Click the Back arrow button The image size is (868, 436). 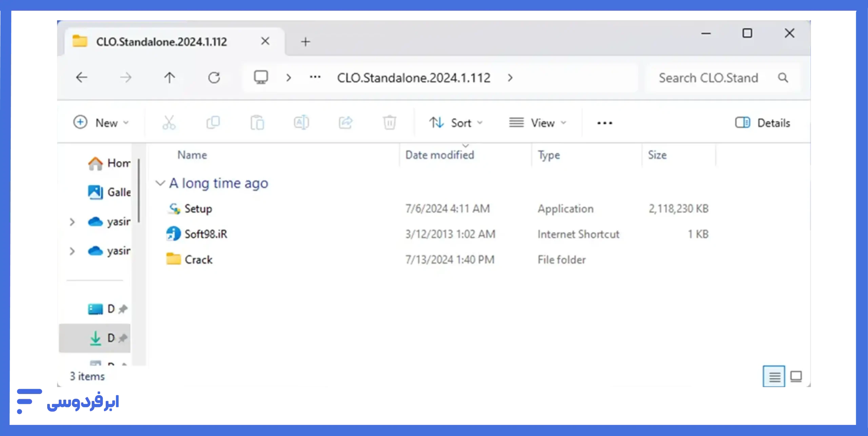(82, 78)
